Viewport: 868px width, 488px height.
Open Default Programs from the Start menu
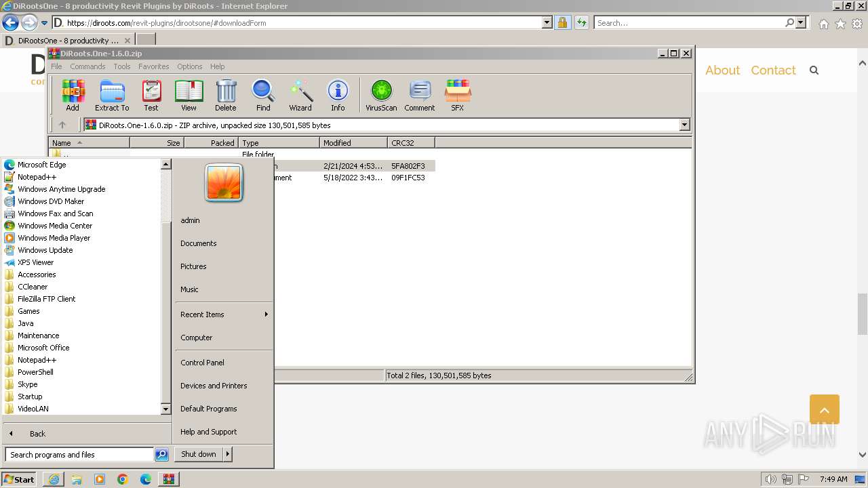click(209, 409)
